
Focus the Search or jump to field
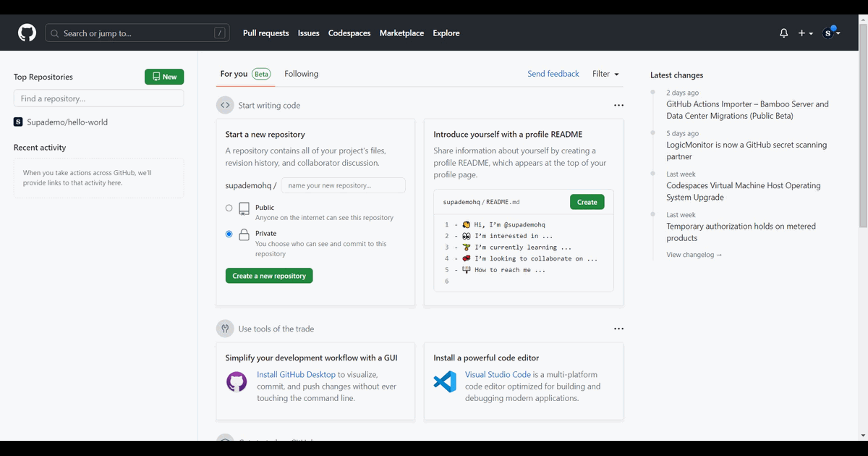click(x=137, y=33)
